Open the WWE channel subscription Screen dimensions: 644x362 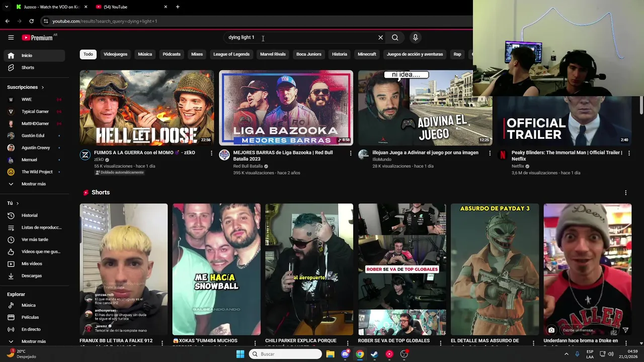34,100
